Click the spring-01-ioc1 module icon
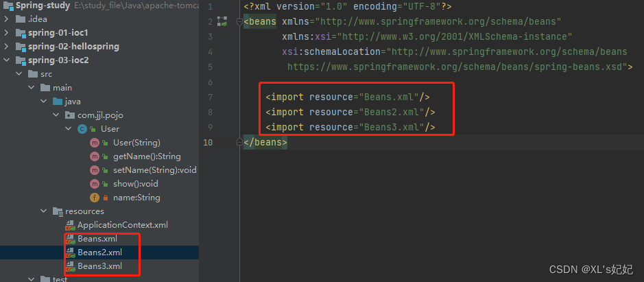 (x=21, y=33)
